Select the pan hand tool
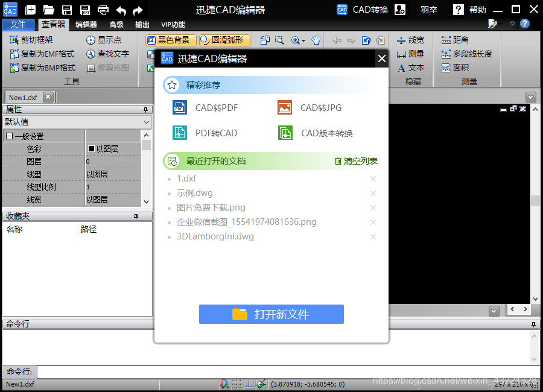 pos(316,40)
